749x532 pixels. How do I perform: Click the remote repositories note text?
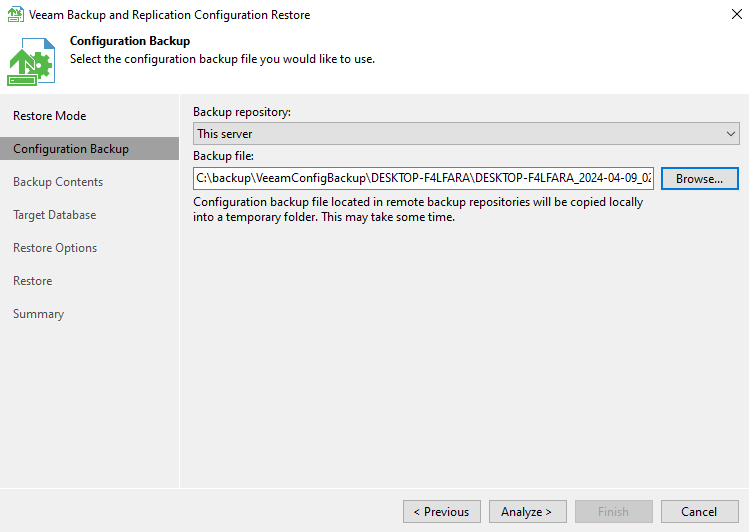coord(418,209)
